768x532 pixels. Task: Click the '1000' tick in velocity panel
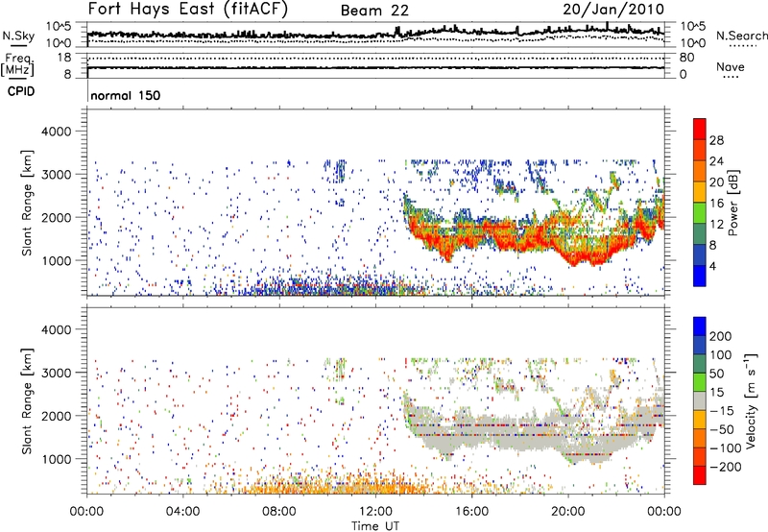click(56, 459)
